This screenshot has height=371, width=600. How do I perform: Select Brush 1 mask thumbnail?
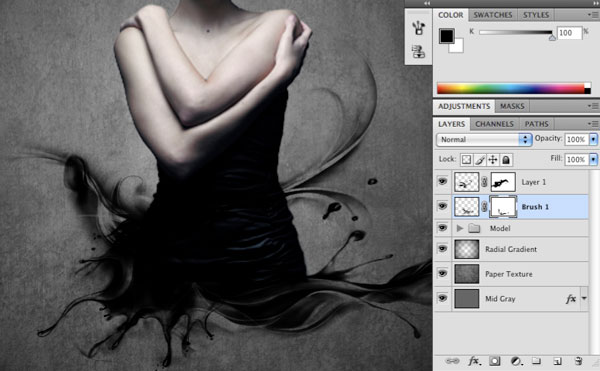click(x=503, y=207)
